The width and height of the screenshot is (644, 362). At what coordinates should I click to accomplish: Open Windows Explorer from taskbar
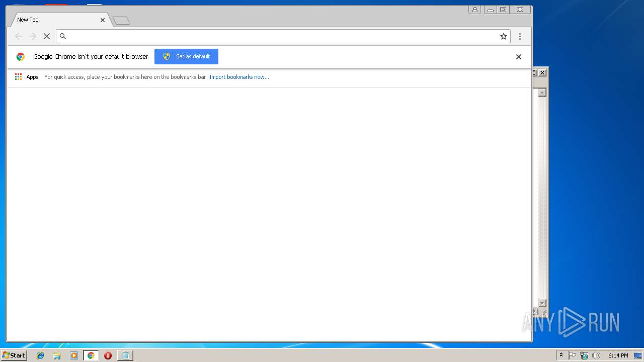57,355
